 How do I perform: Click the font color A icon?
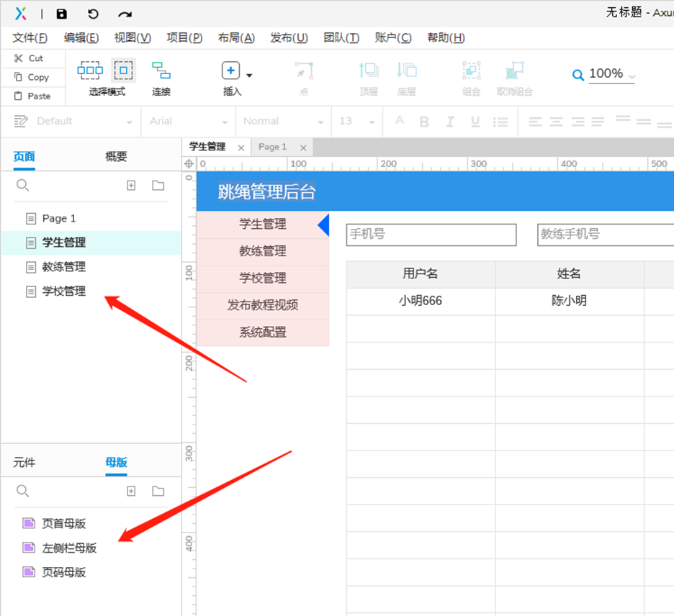click(x=400, y=120)
